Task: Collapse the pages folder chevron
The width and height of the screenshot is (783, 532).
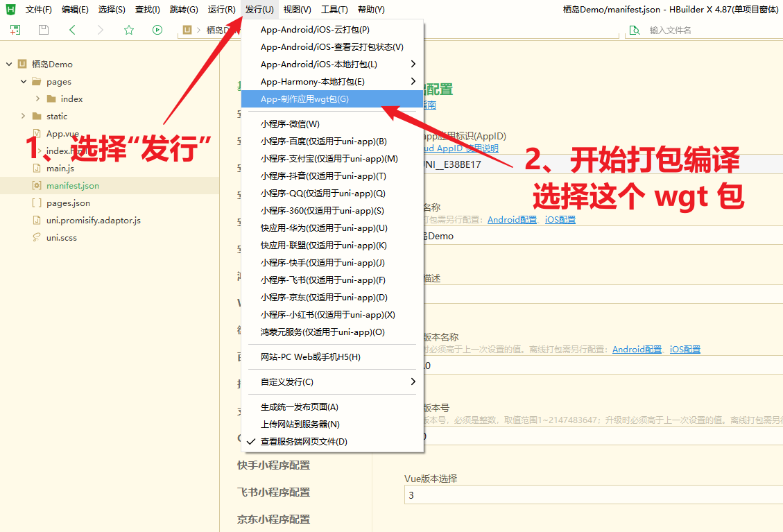Action: pyautogui.click(x=24, y=81)
